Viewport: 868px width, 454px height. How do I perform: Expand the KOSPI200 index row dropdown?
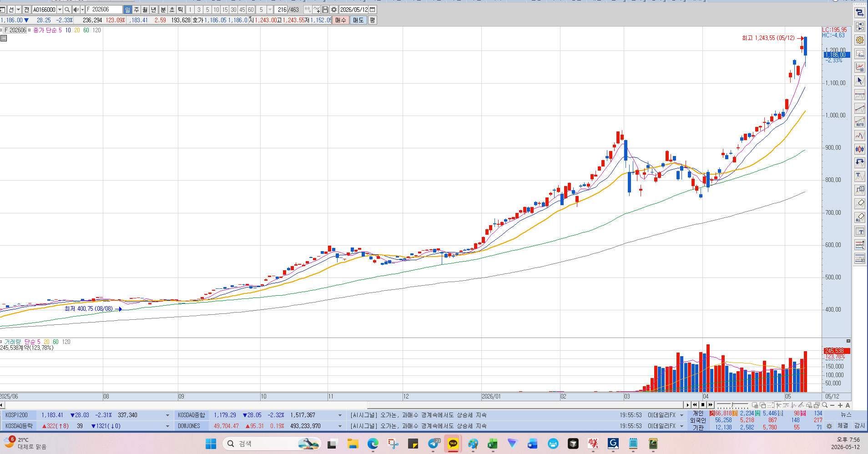tap(167, 415)
